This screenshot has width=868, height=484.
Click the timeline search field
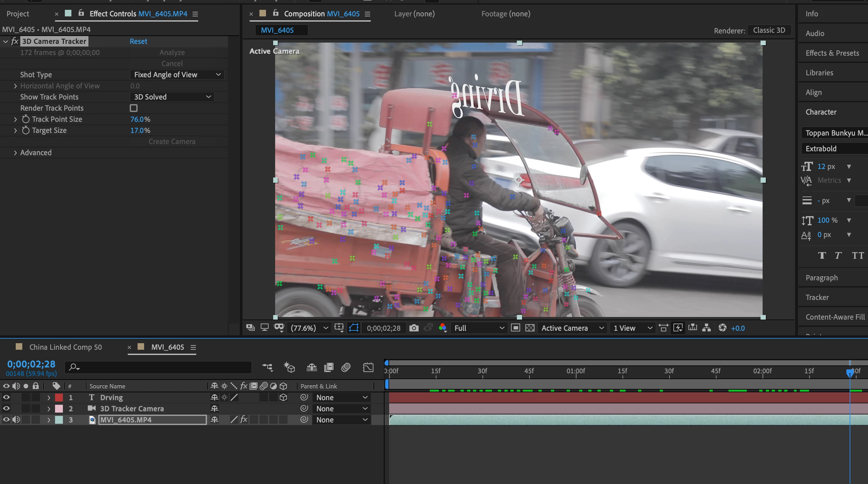(x=162, y=367)
